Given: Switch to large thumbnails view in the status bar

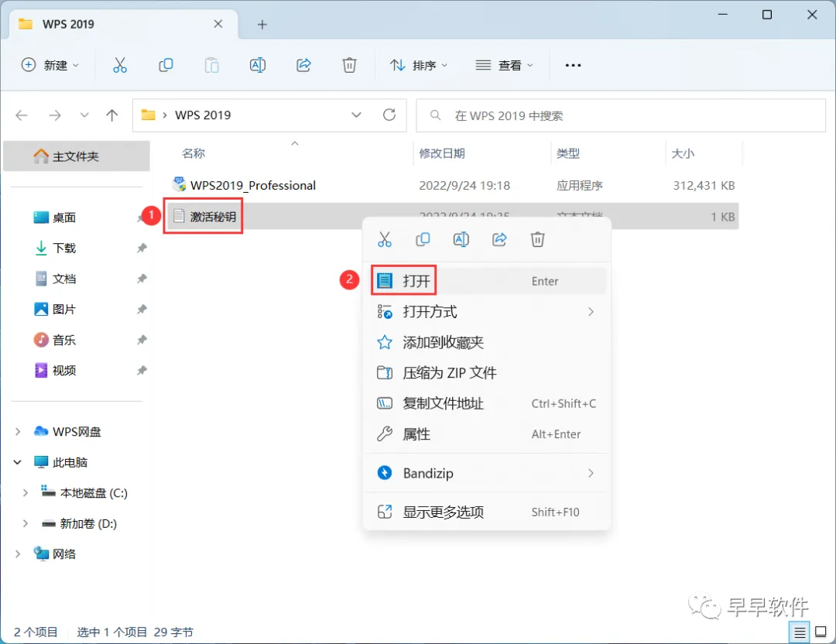Looking at the screenshot, I should click(821, 632).
